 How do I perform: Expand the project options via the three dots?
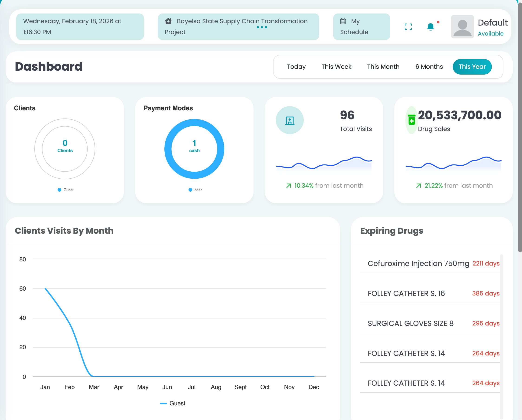(262, 27)
